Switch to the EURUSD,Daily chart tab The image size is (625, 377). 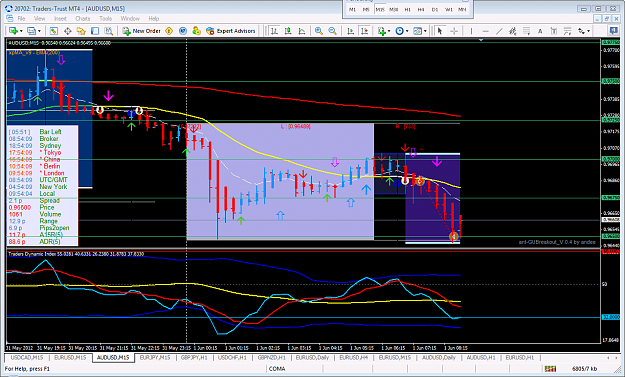pos(312,357)
